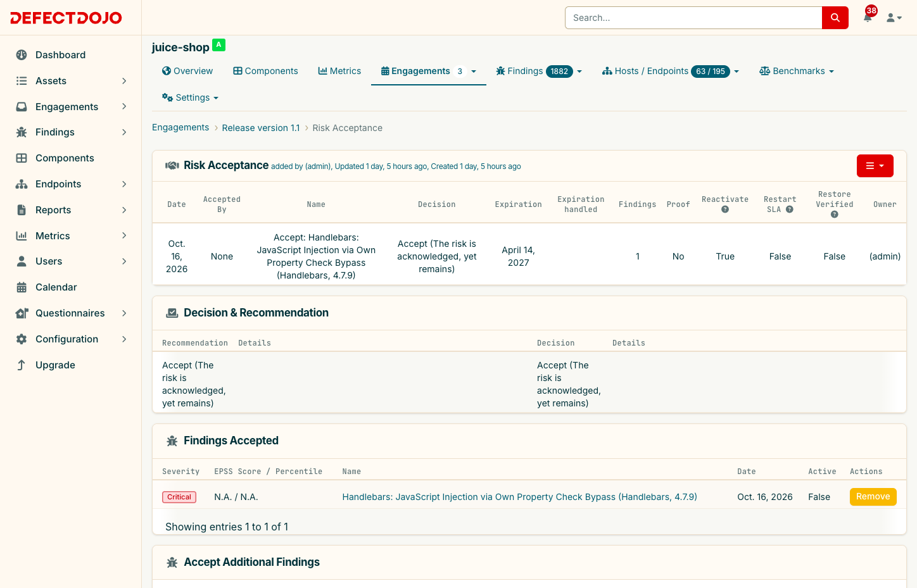The height and width of the screenshot is (588, 917).
Task: Remove the accepted Handlebars finding
Action: 873,497
